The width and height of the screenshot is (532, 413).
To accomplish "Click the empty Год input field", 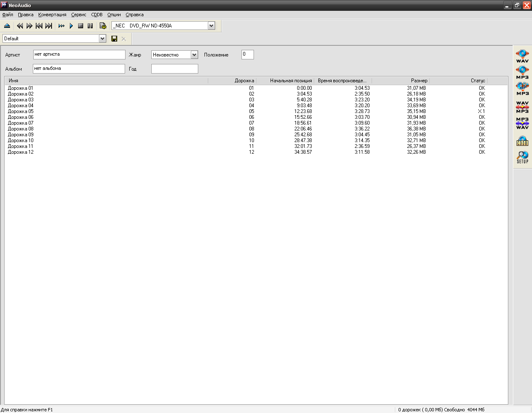I will pos(175,69).
